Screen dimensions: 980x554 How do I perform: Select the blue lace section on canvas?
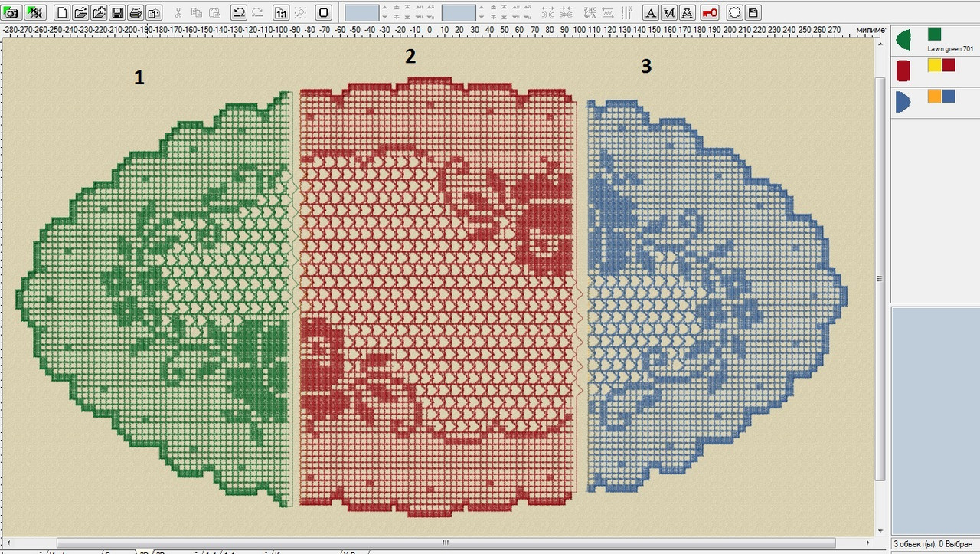[716, 297]
